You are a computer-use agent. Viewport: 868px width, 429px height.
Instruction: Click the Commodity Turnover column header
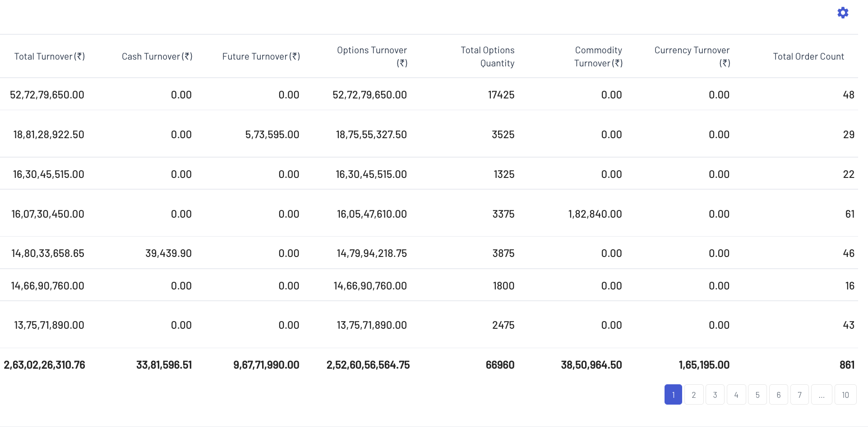click(598, 56)
